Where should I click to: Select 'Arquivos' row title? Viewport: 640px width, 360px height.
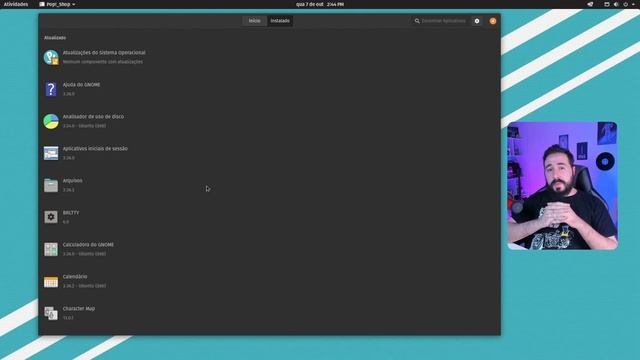point(72,180)
